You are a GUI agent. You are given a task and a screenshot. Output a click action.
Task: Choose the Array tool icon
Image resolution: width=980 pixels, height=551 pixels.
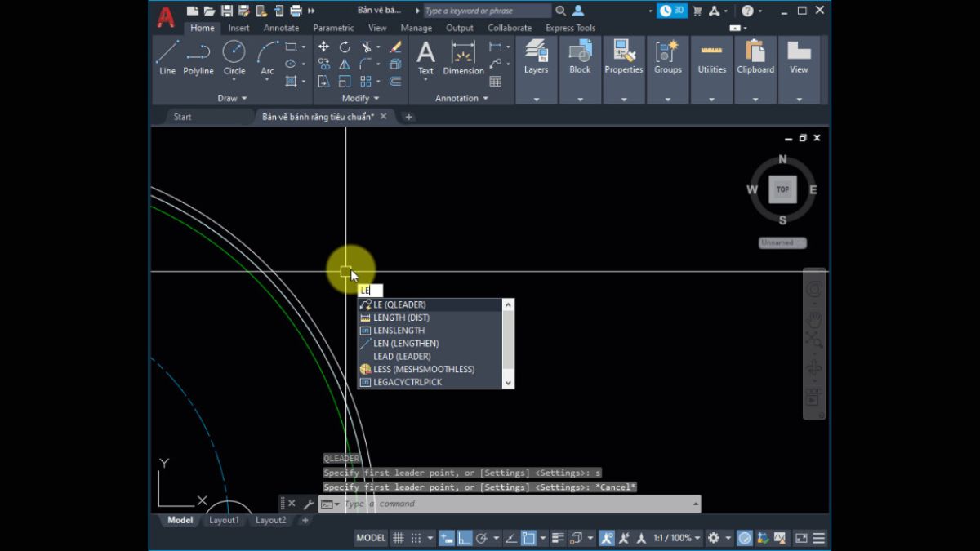pyautogui.click(x=366, y=81)
